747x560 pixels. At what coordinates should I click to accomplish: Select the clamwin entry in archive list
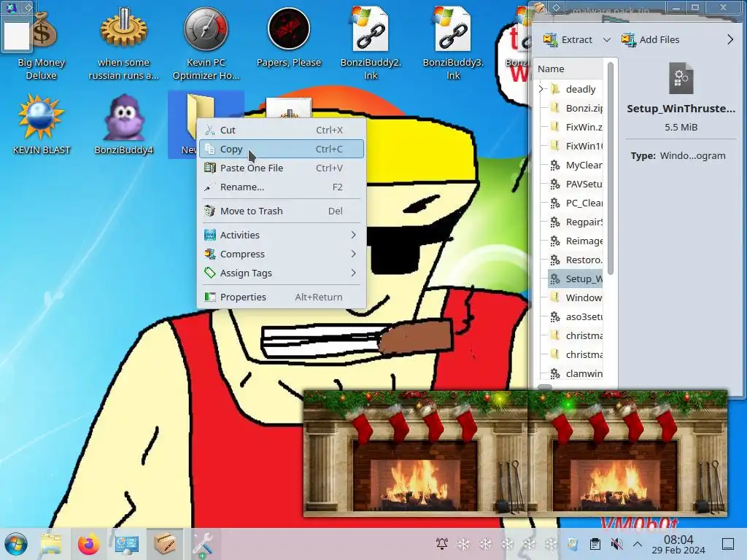click(576, 374)
